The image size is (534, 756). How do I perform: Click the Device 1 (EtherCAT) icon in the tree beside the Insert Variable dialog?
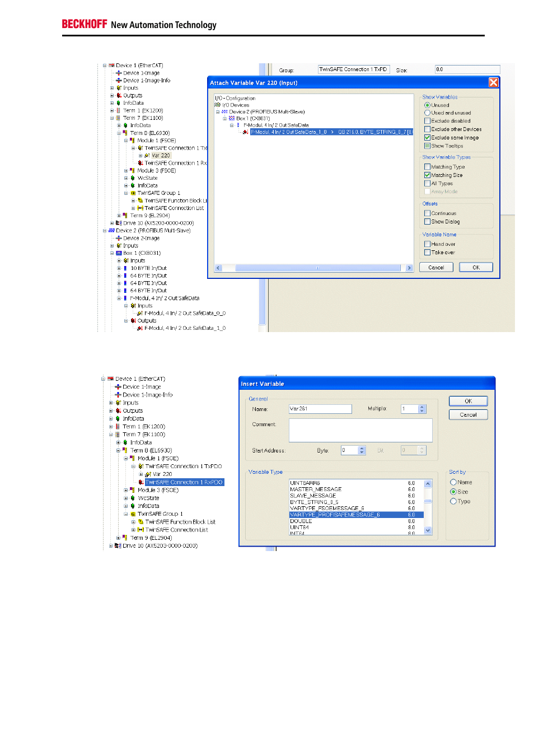pos(111,379)
